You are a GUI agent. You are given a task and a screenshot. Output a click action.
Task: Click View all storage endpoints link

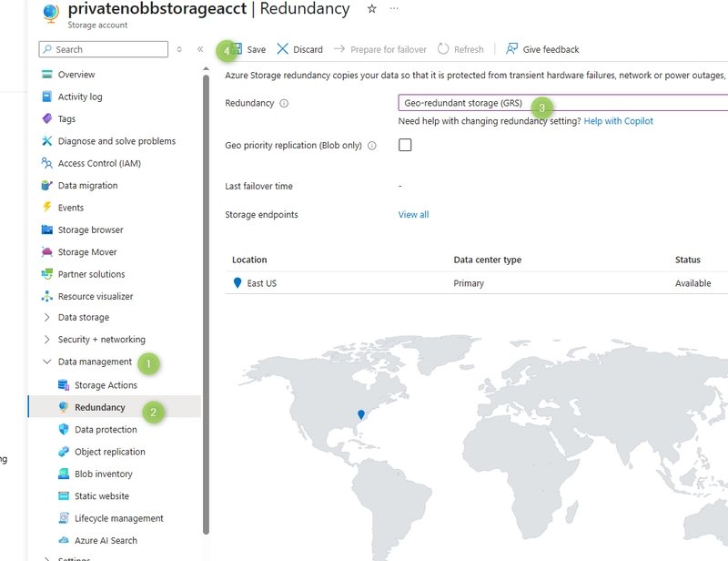coord(413,214)
